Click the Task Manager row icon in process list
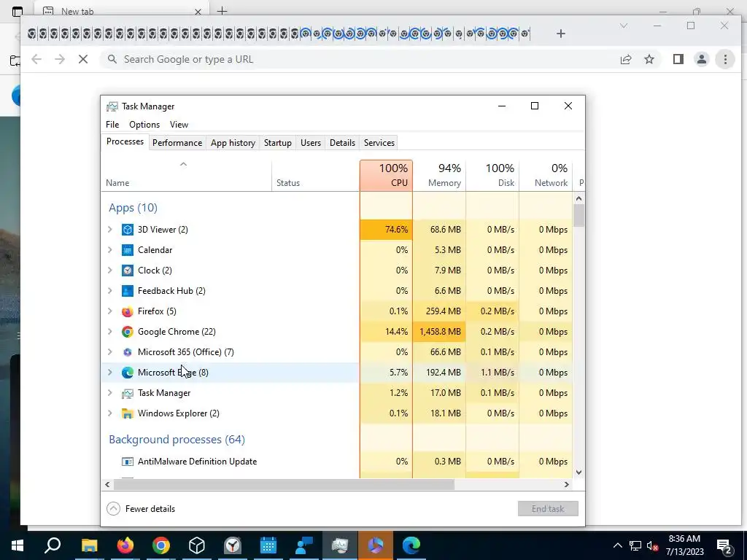The height and width of the screenshot is (560, 747). click(127, 393)
